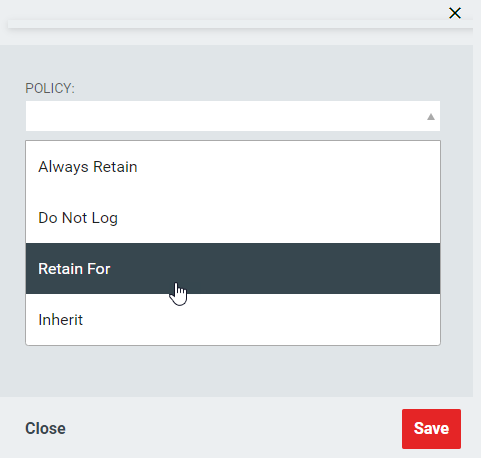Choose the Do Not Log option
The height and width of the screenshot is (458, 481).
(x=233, y=218)
